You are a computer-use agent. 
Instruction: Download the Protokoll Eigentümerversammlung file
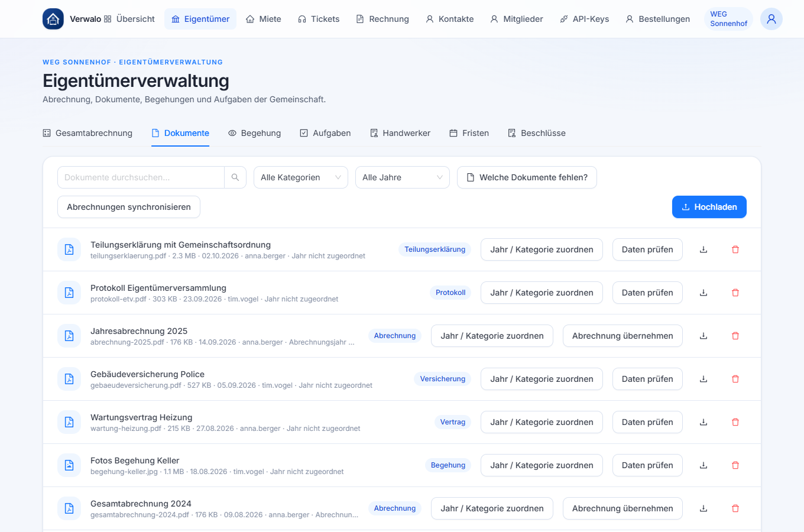click(703, 293)
